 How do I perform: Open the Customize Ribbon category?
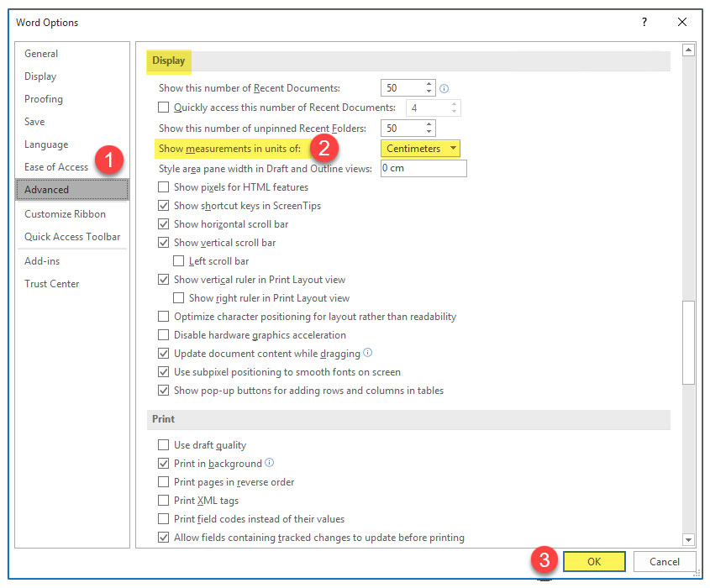72,214
